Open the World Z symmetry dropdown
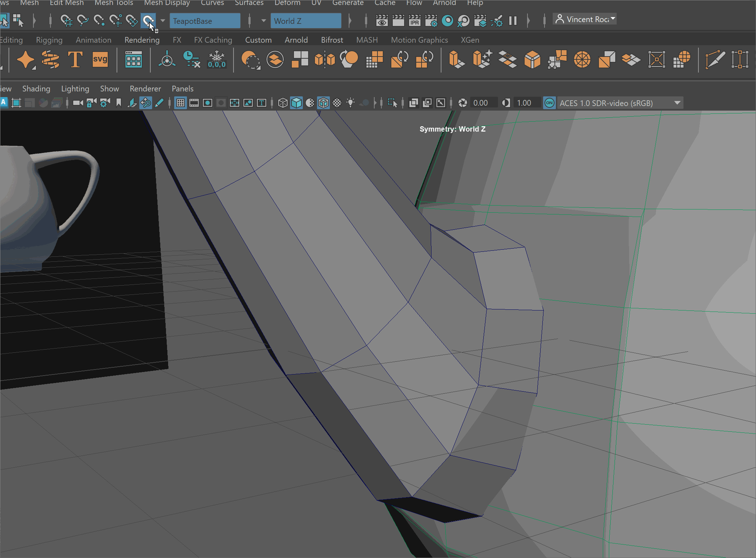 pos(306,21)
